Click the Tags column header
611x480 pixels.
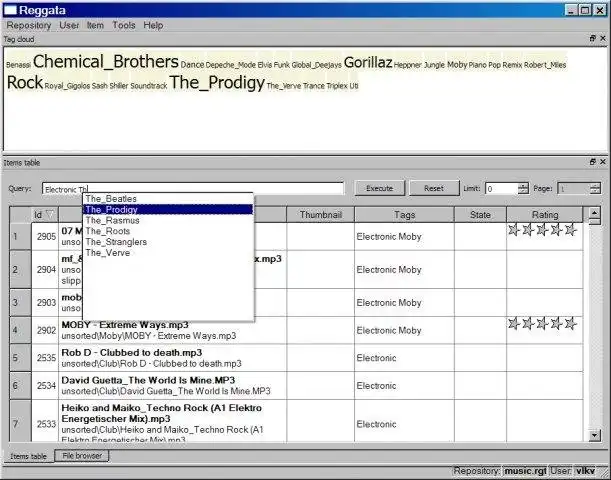click(x=404, y=215)
